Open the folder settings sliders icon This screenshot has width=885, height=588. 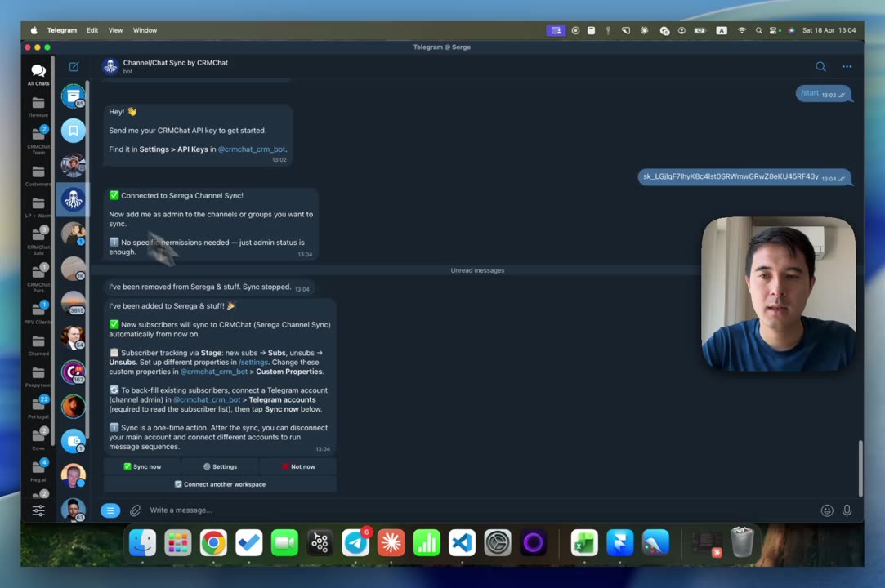click(x=38, y=510)
